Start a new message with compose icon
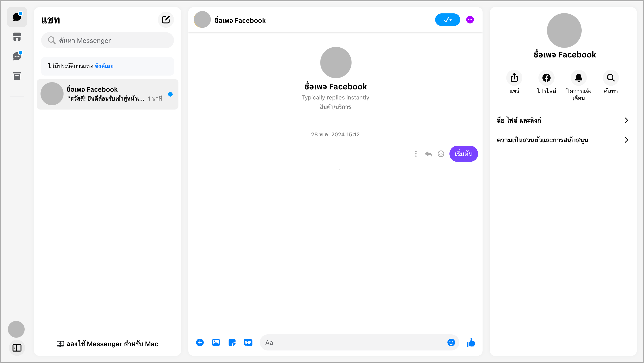This screenshot has width=644, height=363. click(x=166, y=19)
